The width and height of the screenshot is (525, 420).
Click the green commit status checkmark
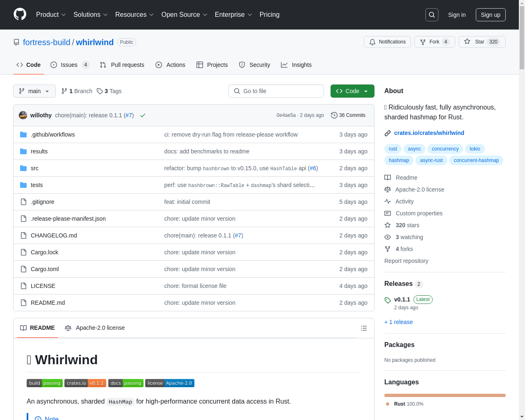[143, 115]
